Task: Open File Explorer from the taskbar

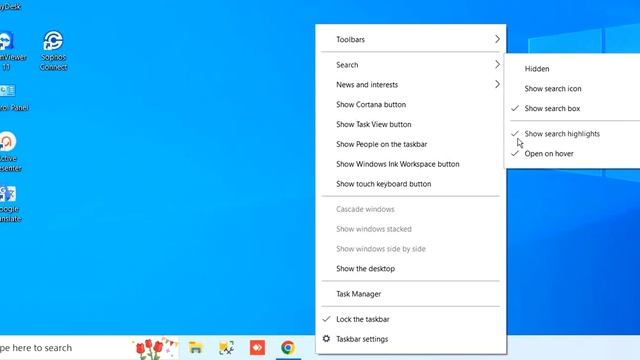Action: pyautogui.click(x=196, y=348)
